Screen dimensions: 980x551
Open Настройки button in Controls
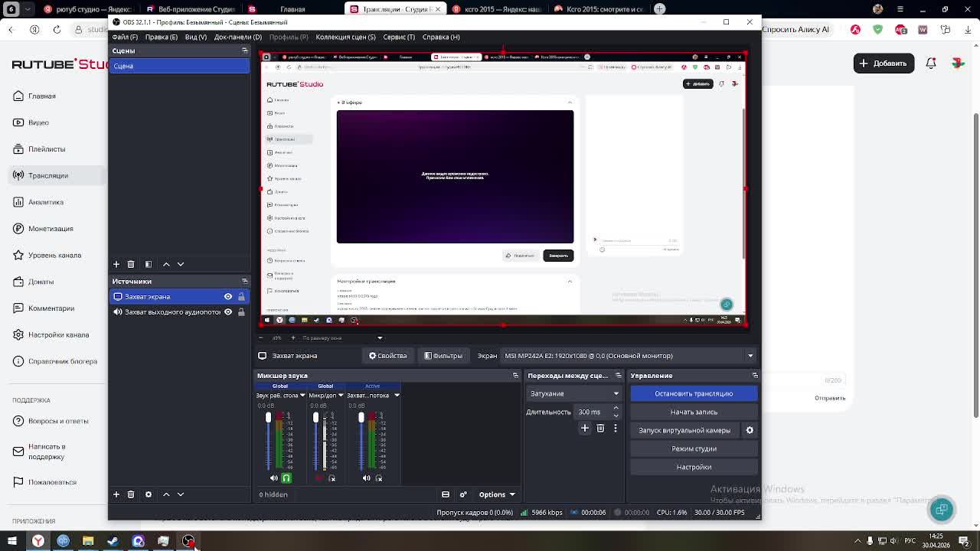click(x=694, y=467)
